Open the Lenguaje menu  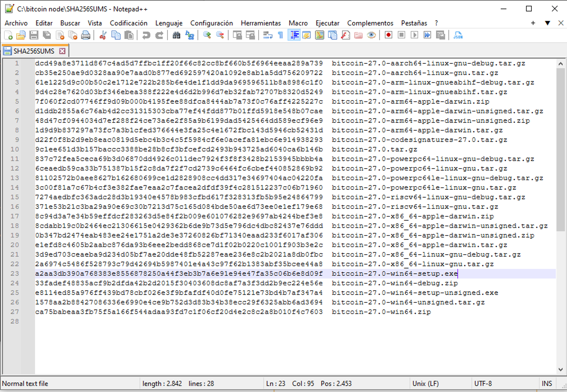tap(169, 23)
